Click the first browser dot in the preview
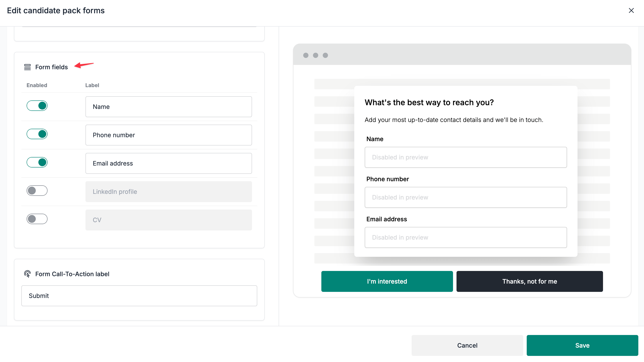Image resolution: width=644 pixels, height=362 pixels. [x=306, y=55]
